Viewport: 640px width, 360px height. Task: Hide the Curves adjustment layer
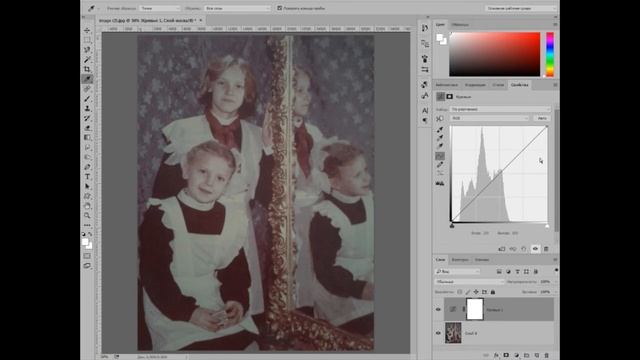pos(438,309)
